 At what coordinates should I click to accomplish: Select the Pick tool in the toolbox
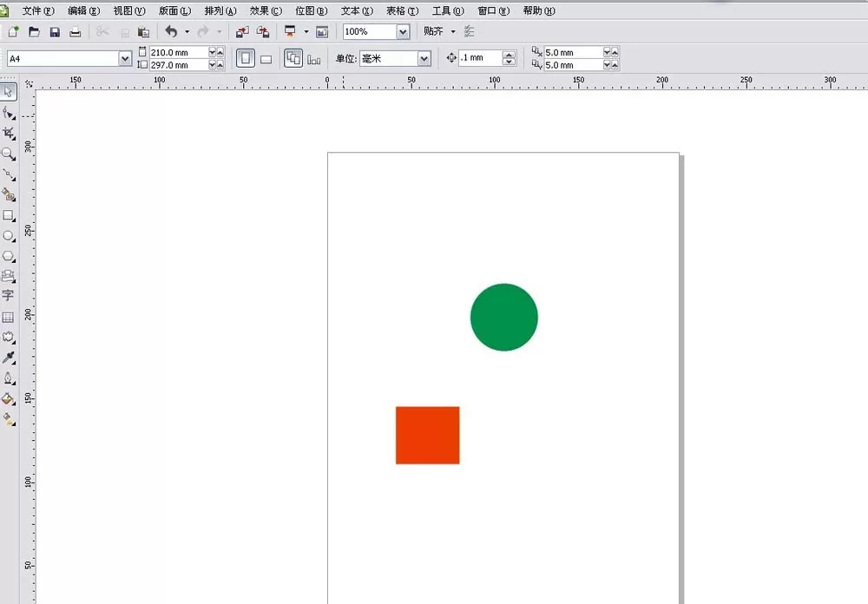(9, 92)
